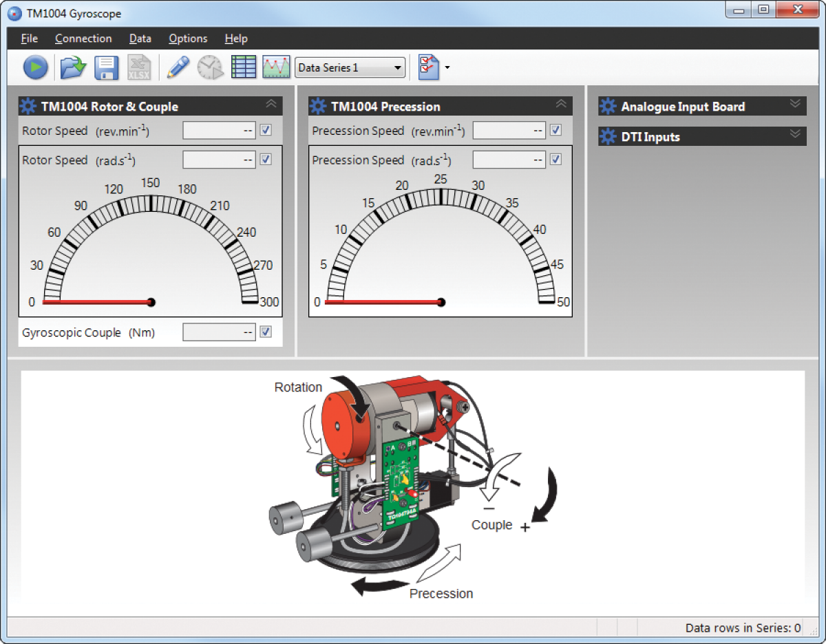Show the data table view
The image size is (826, 644).
tap(244, 67)
